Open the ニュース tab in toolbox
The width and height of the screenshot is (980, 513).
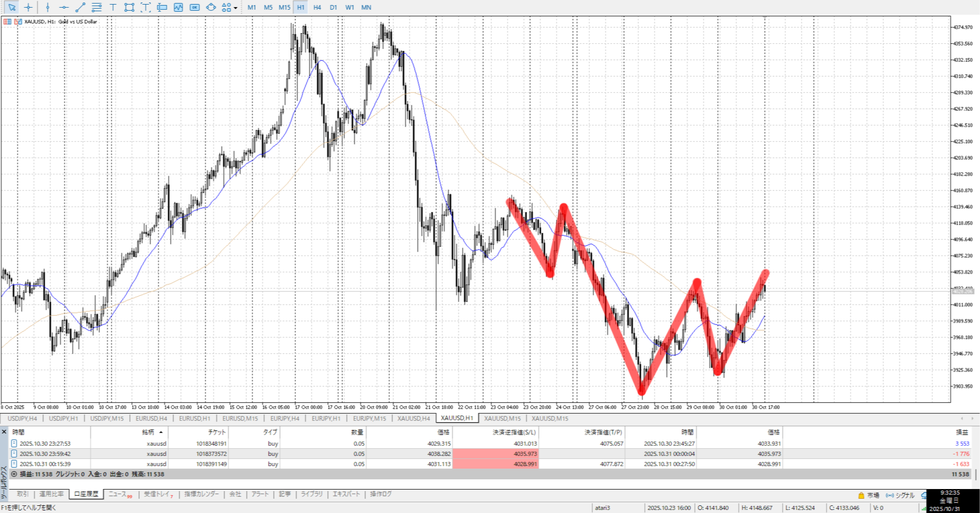(119, 494)
